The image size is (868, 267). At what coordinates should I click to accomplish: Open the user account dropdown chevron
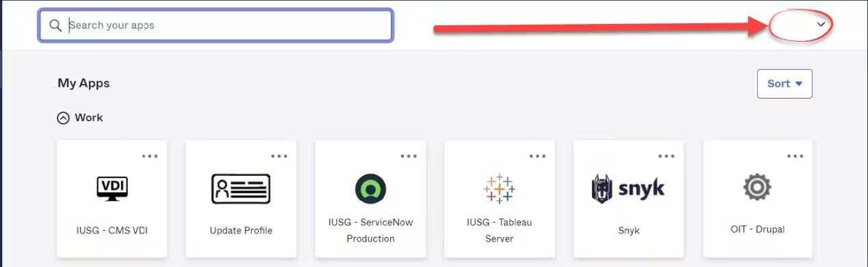point(821,25)
